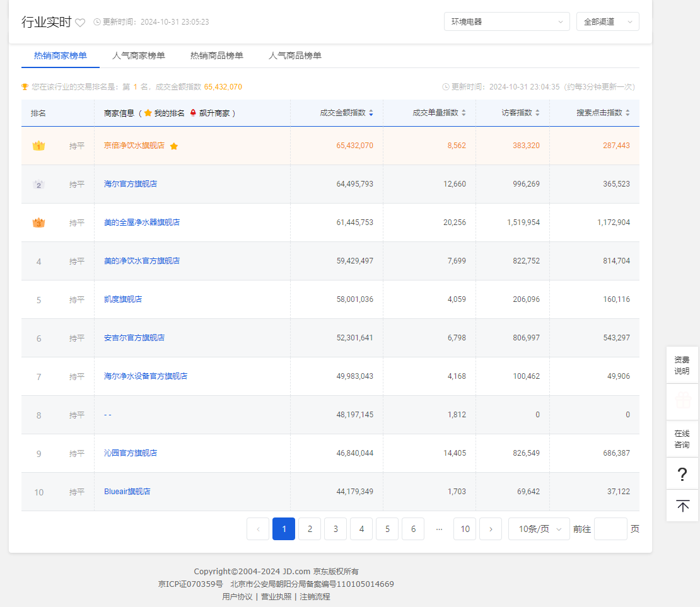
Task: Open 注销流程 footer link
Action: pyautogui.click(x=315, y=597)
